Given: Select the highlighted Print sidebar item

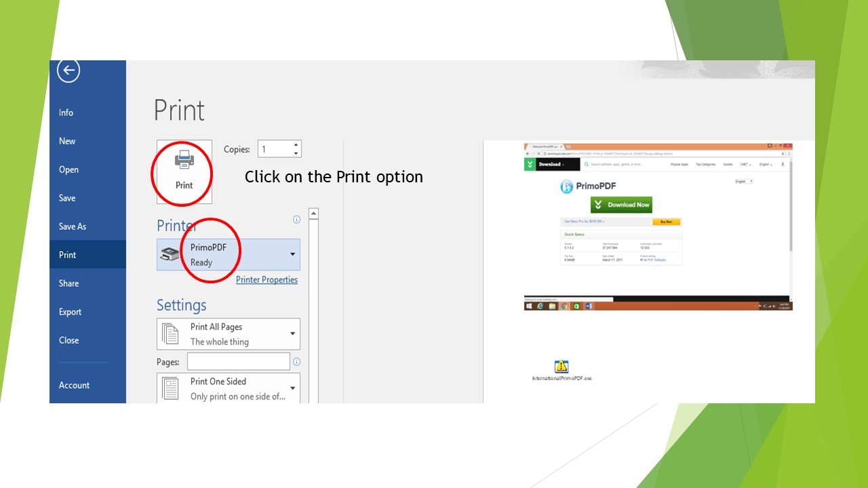Looking at the screenshot, I should (x=87, y=255).
